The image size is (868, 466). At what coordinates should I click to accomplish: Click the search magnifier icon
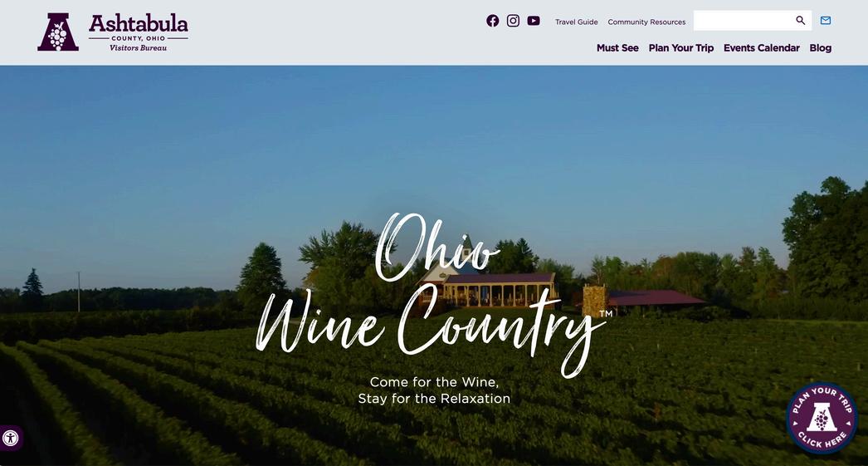801,21
